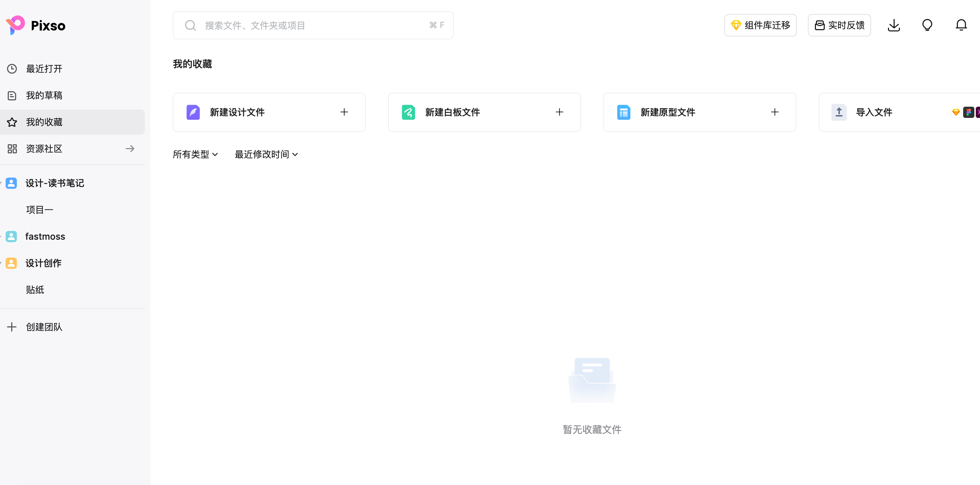Collapse the 设计-读书笔记 team tree

pyautogui.click(x=1, y=183)
